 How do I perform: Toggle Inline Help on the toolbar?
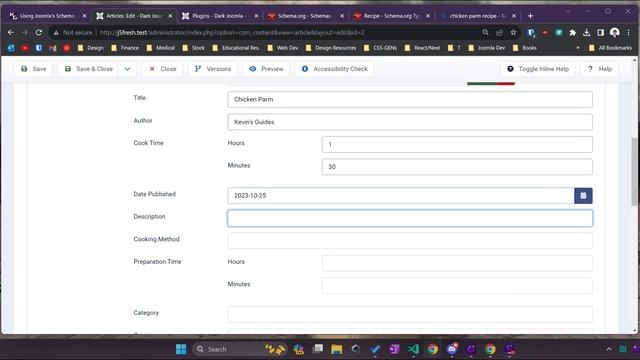538,69
